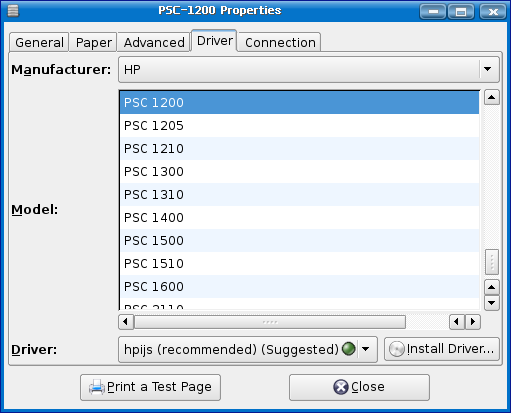511x413 pixels.
Task: Switch to the Paper tab
Action: (x=93, y=42)
